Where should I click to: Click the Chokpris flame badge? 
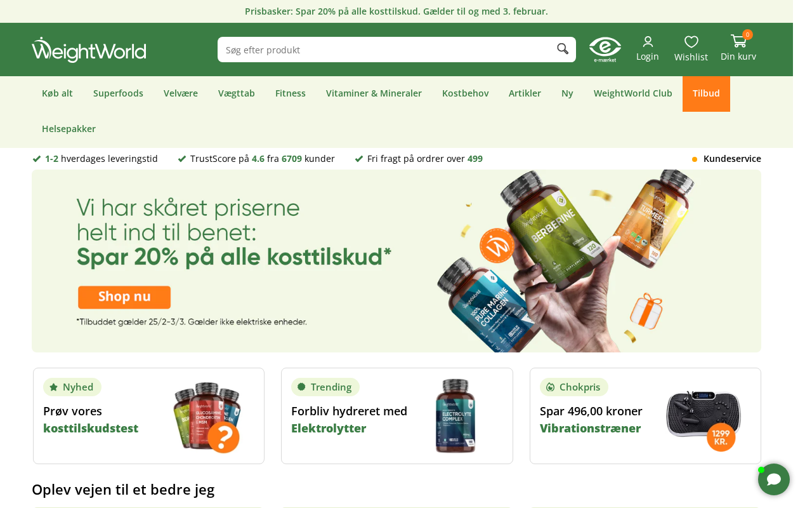click(x=574, y=387)
